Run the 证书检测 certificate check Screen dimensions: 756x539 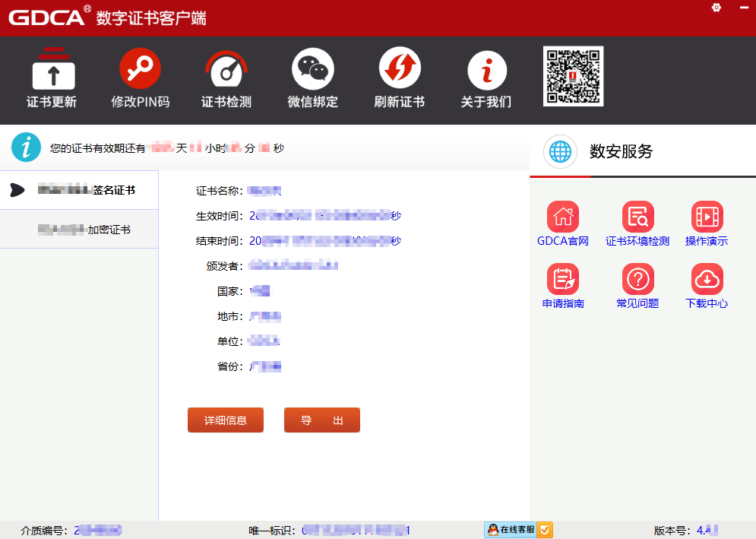click(x=226, y=71)
